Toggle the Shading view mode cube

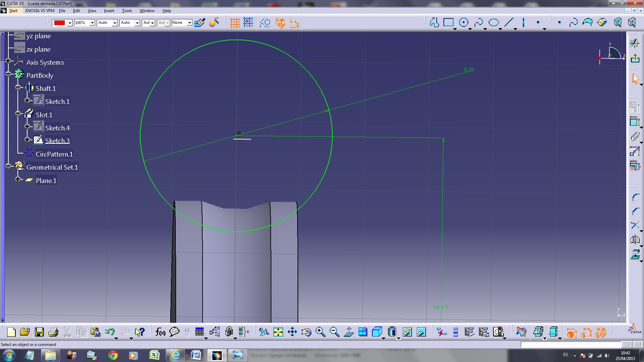click(x=377, y=332)
